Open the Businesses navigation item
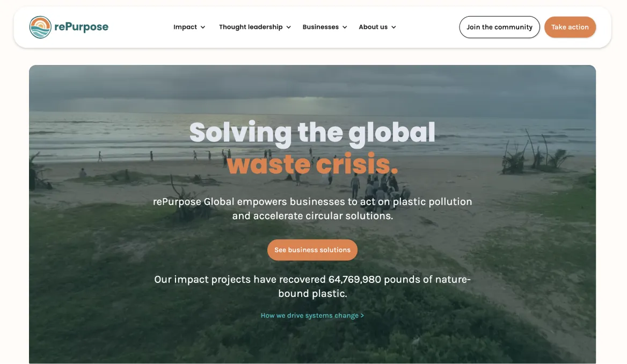The width and height of the screenshot is (627, 364). (x=325, y=27)
